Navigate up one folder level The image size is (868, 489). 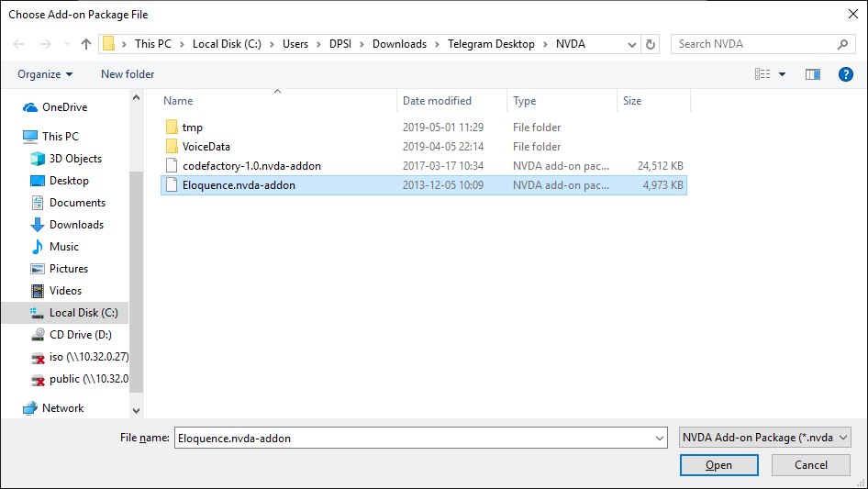tap(86, 44)
